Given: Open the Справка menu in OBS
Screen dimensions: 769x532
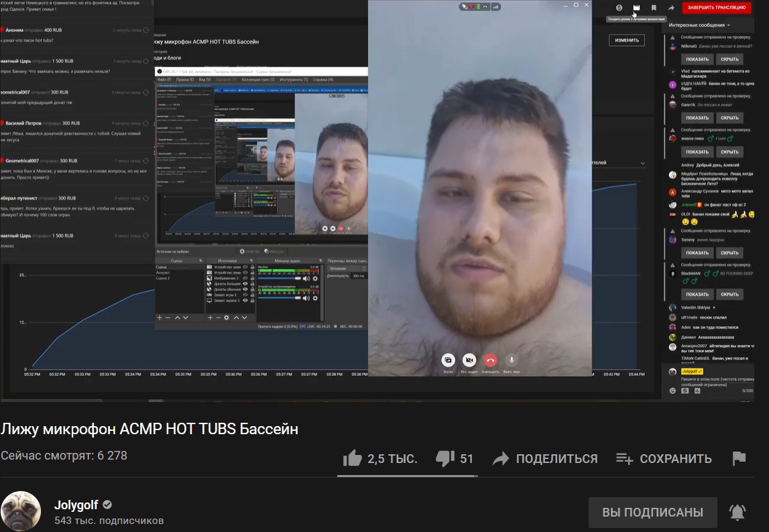Looking at the screenshot, I should [323, 80].
